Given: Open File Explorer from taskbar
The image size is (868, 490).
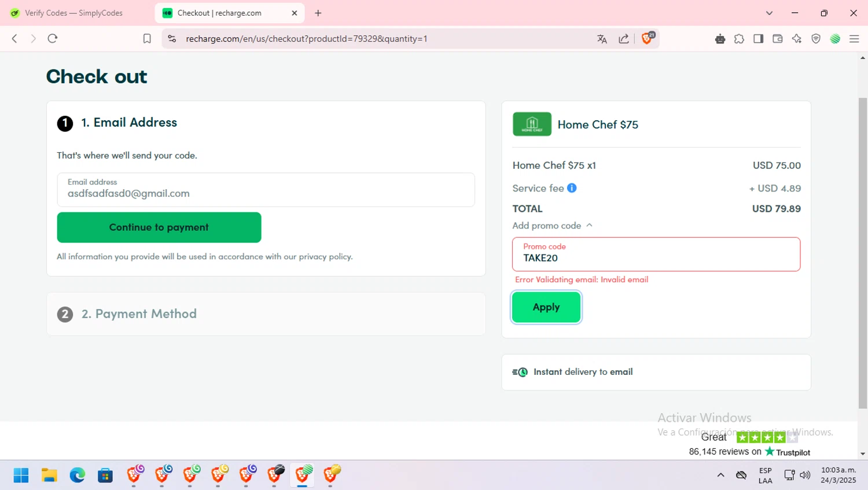Looking at the screenshot, I should click(x=49, y=475).
